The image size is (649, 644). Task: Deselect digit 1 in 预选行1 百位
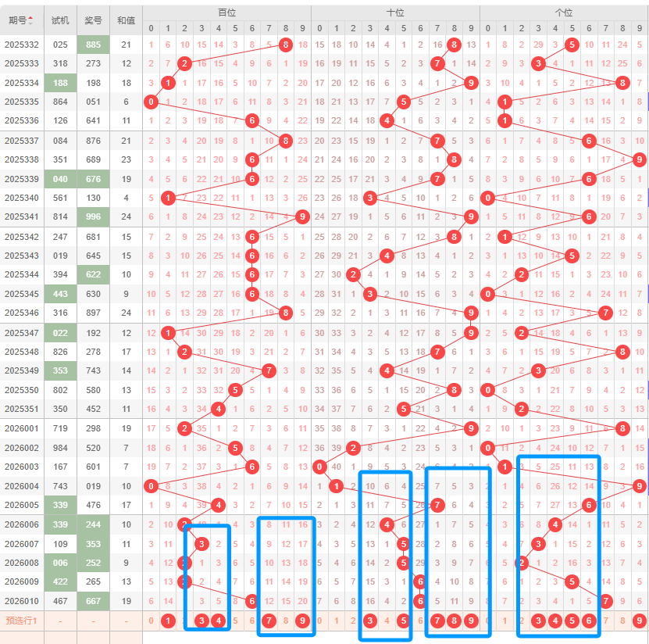pos(168,621)
